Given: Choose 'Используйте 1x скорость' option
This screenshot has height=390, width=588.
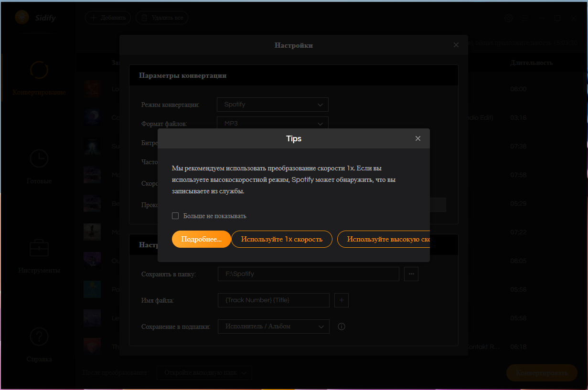Looking at the screenshot, I should click(x=282, y=239).
